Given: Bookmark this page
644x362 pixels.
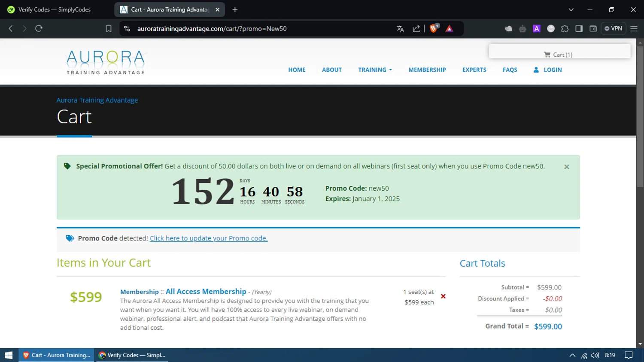Looking at the screenshot, I should tap(109, 28).
